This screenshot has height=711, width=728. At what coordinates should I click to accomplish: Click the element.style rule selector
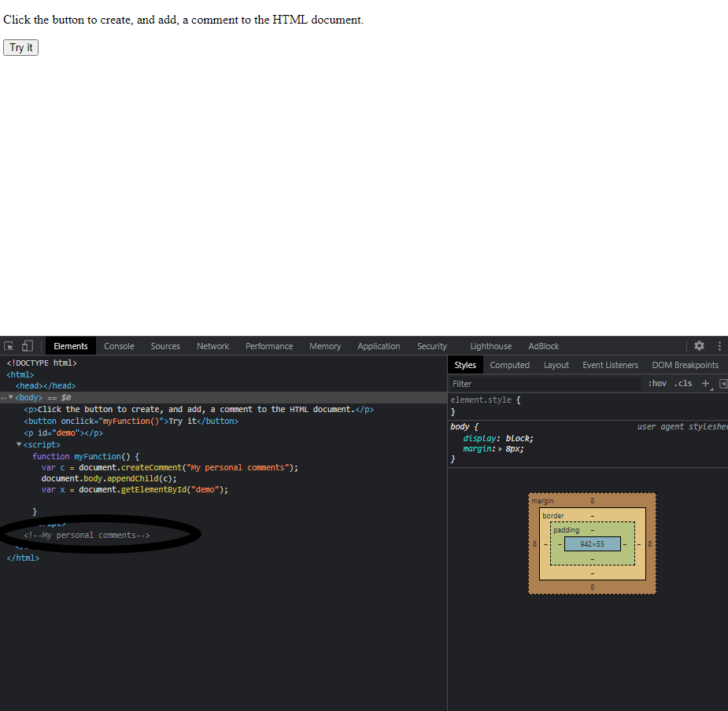point(481,400)
